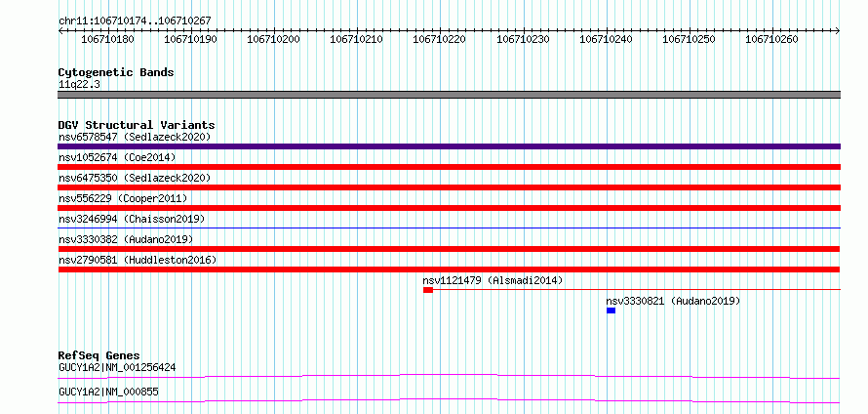This screenshot has height=414, width=868.
Task: Click the small blue nsv3330821 block
Action: pos(611,310)
